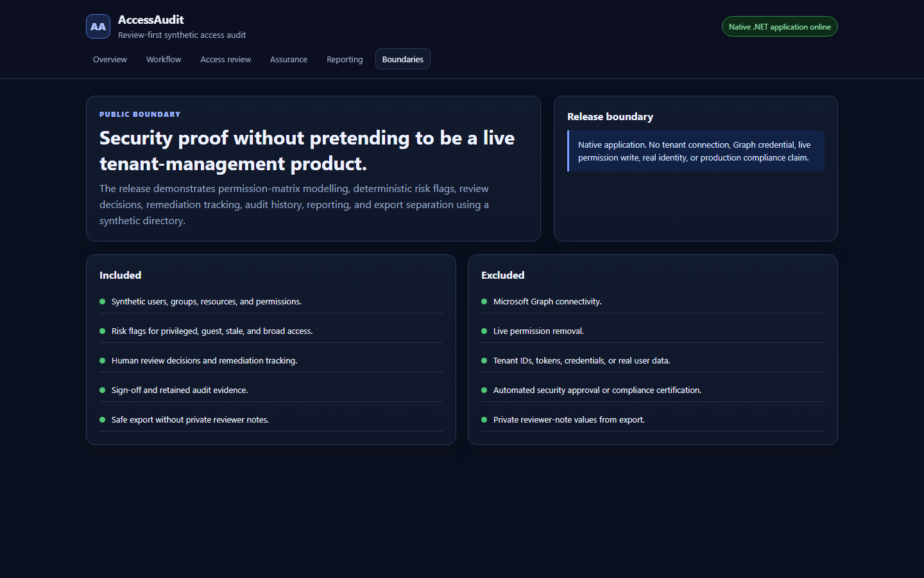Click the 'The release demonstrates permission-matrix modelling' paragraph
Image resolution: width=924 pixels, height=578 pixels.
294,204
